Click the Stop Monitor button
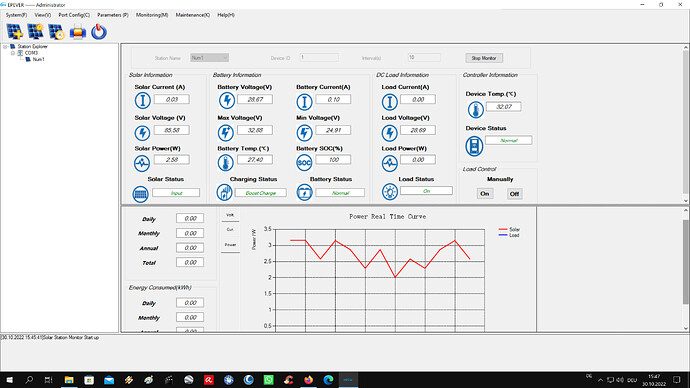This screenshot has height=388, width=690. 484,58
